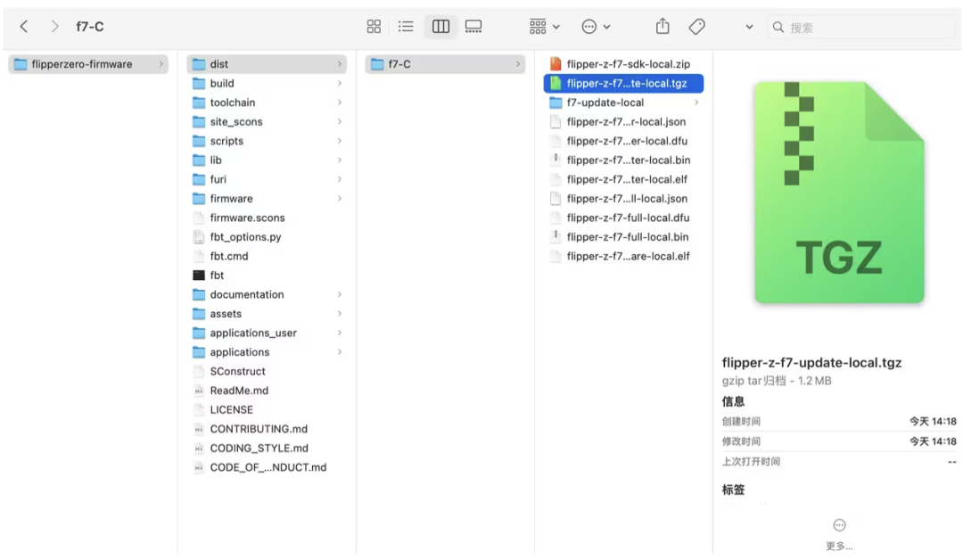Select CODING_STYLE.md file
963x560 pixels.
[266, 449]
